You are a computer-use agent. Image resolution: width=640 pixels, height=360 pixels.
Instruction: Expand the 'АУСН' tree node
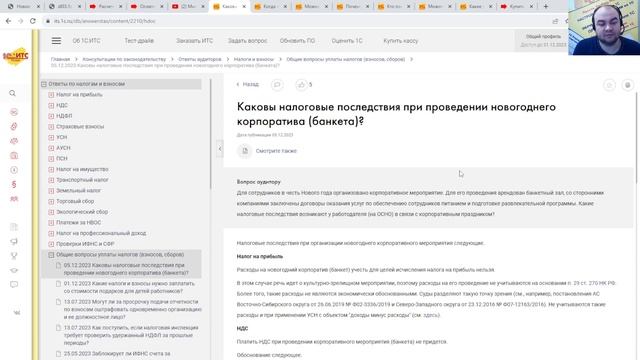[x=51, y=148]
